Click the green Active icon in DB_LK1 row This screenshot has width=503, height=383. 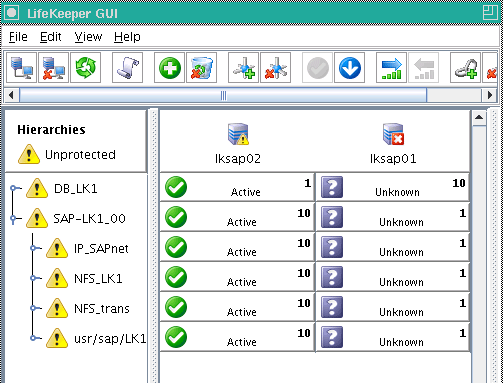(176, 187)
